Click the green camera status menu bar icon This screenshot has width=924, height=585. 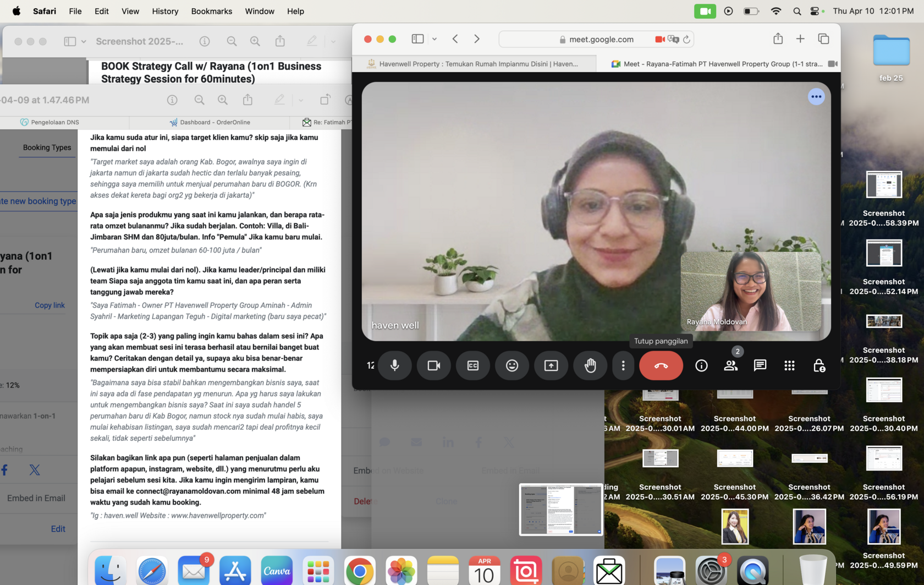pos(705,11)
